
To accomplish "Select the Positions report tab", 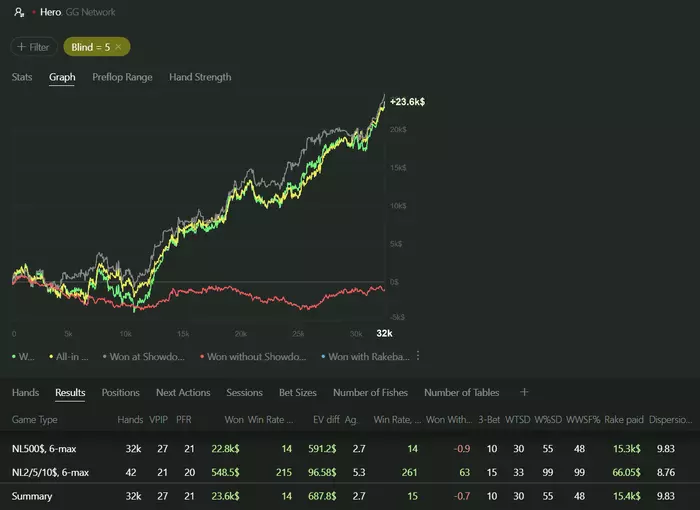I will [121, 393].
